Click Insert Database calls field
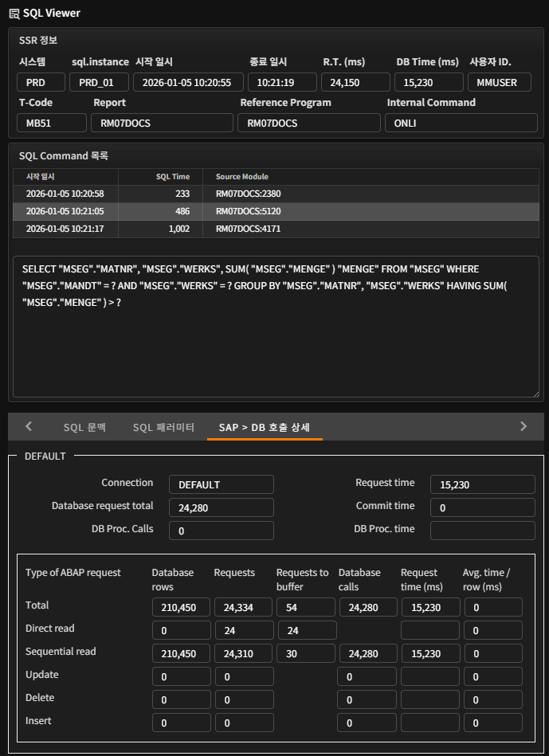Viewport: 549px width, 756px height. [x=367, y=723]
